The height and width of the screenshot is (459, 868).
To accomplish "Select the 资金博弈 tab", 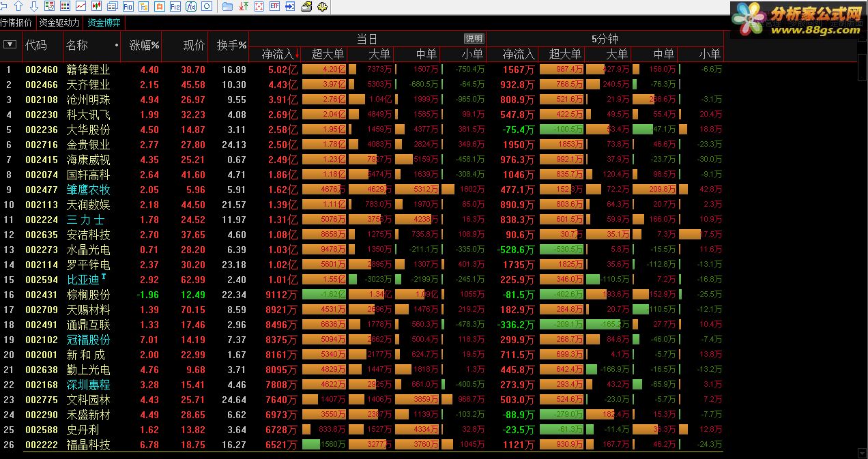I will click(x=104, y=23).
